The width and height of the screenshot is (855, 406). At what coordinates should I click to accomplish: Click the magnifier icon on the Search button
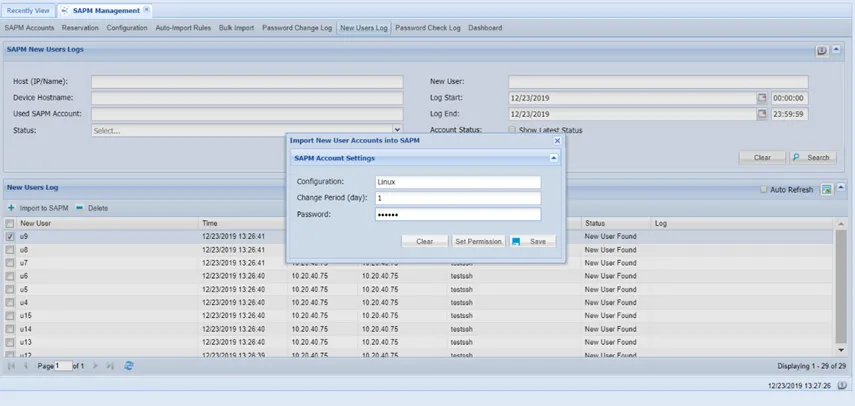796,157
